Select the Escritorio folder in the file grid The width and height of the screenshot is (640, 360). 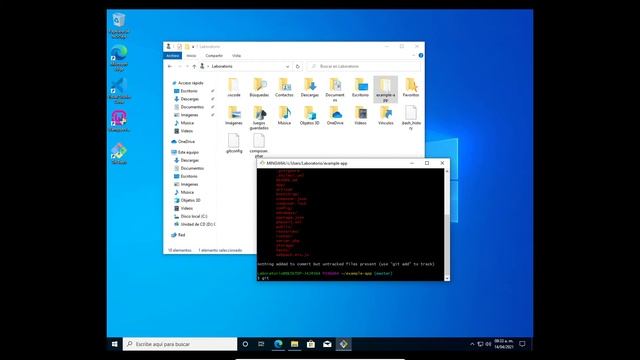360,87
